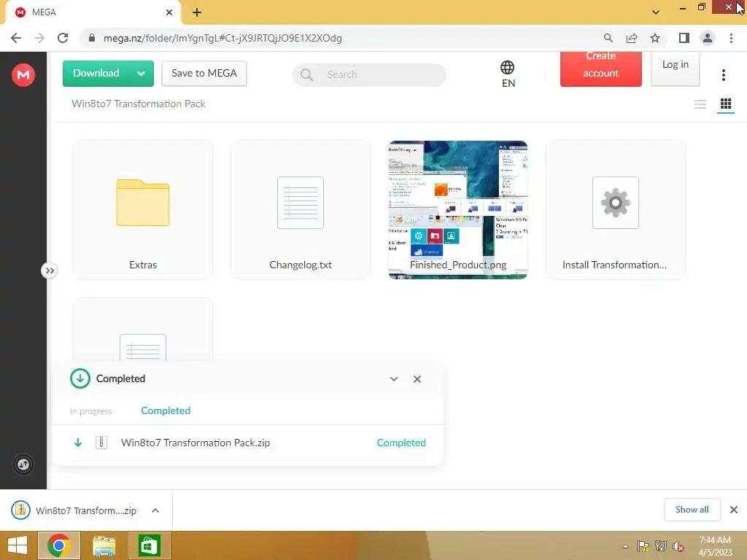Open the Download dropdown arrow
Viewport: 747px width, 560px height.
pos(141,74)
